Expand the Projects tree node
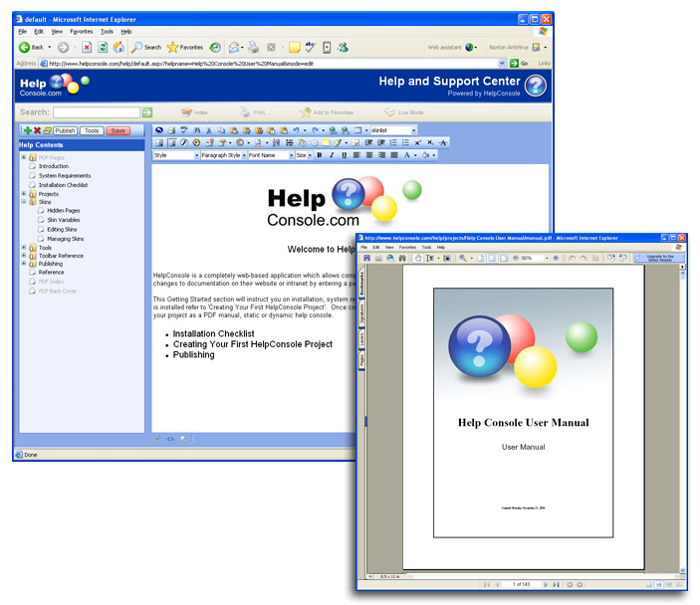 tap(24, 194)
